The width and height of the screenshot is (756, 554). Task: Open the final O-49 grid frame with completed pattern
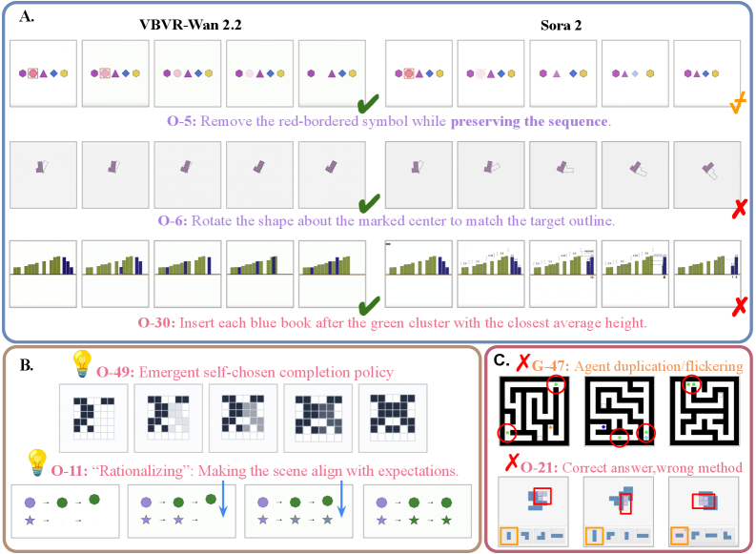click(393, 418)
